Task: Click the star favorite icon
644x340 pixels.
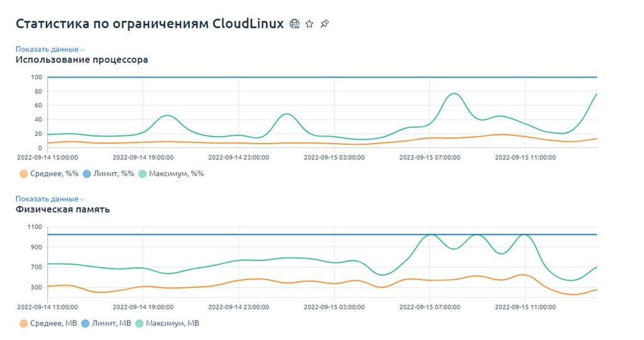Action: pos(309,24)
